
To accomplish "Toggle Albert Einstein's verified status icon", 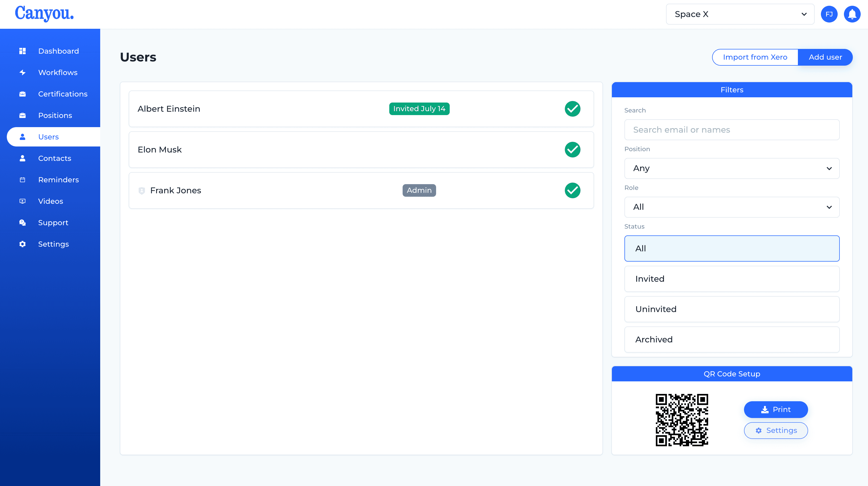I will pos(573,109).
